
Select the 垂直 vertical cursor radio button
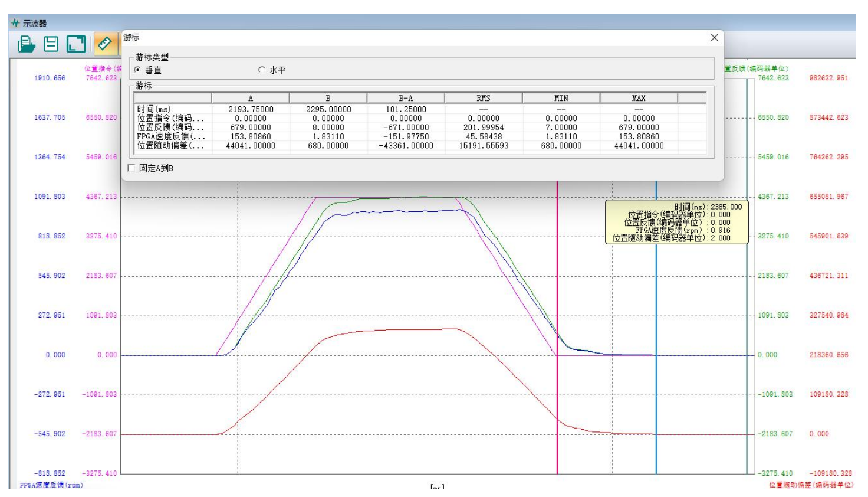coord(138,70)
